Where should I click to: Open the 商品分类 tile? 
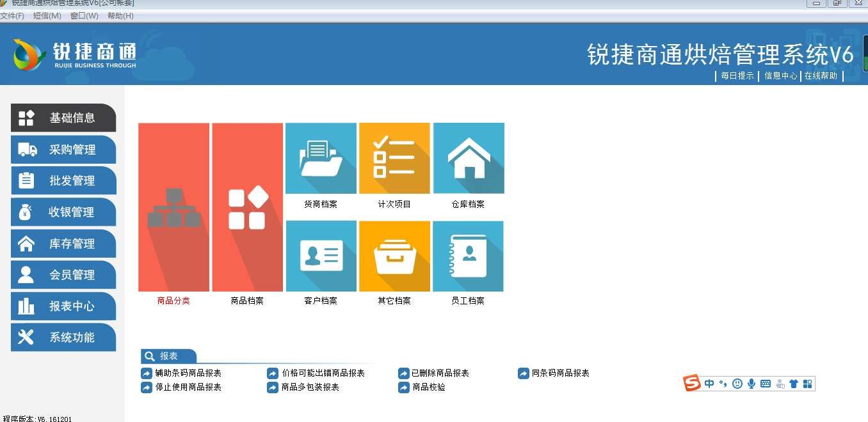[x=173, y=207]
